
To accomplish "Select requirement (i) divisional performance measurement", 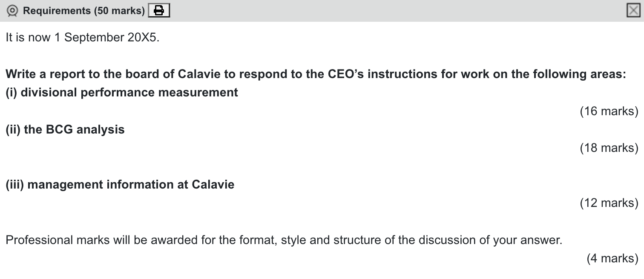I will (121, 92).
